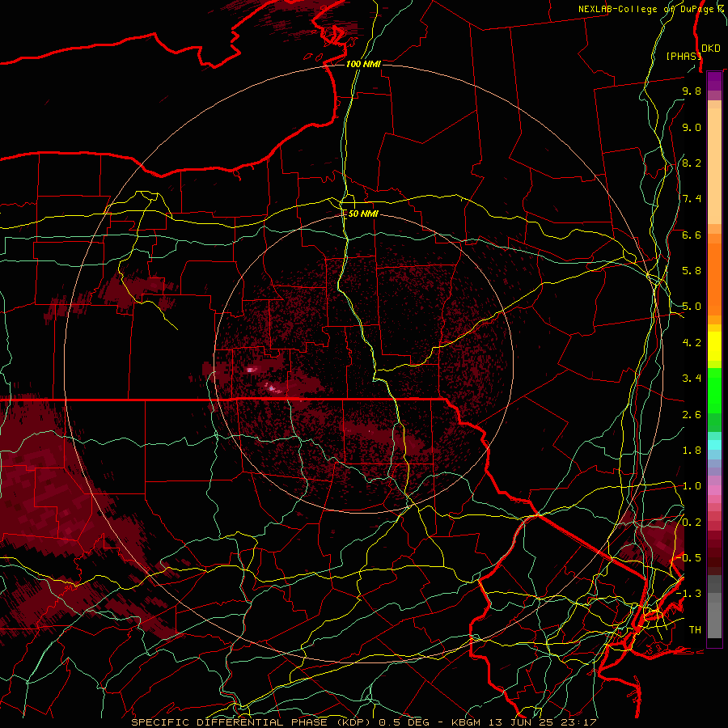The width and height of the screenshot is (728, 728).
Task: Pick the light peach band of the color bar
Action: point(714,166)
